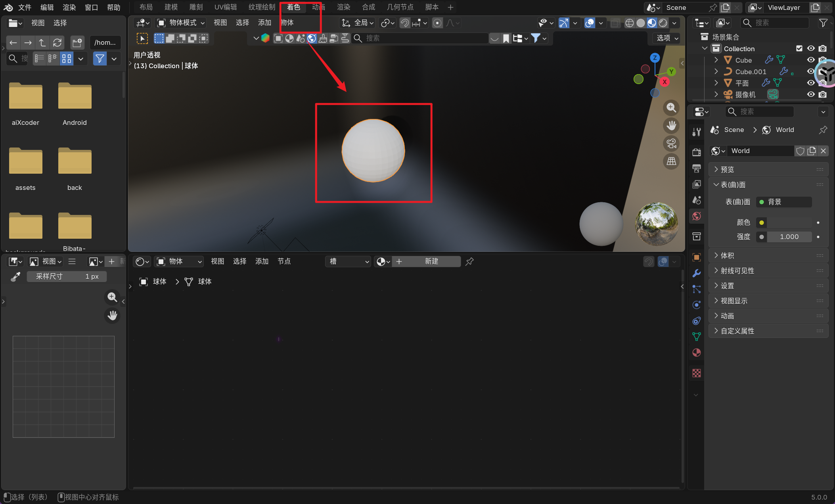Open the 渲染 top menu
The width and height of the screenshot is (835, 504).
click(x=69, y=7)
